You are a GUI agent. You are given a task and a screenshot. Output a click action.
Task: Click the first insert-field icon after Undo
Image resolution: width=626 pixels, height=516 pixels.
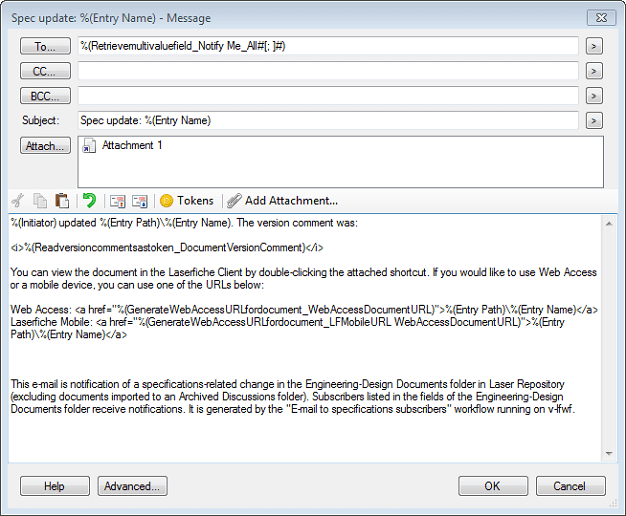pos(117,201)
